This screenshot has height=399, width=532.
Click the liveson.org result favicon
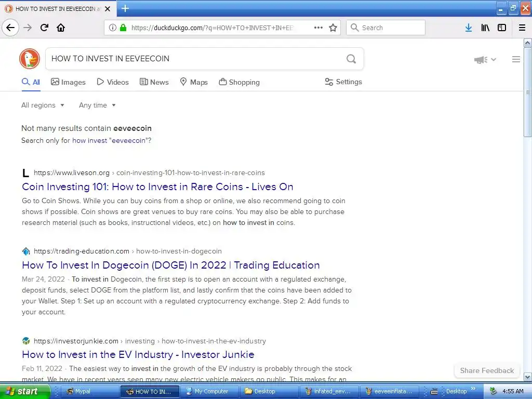[25, 173]
